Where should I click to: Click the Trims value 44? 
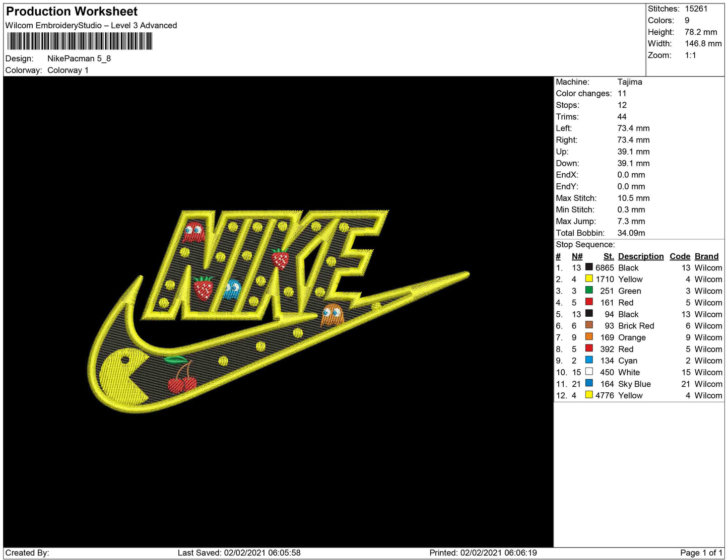[x=622, y=116]
